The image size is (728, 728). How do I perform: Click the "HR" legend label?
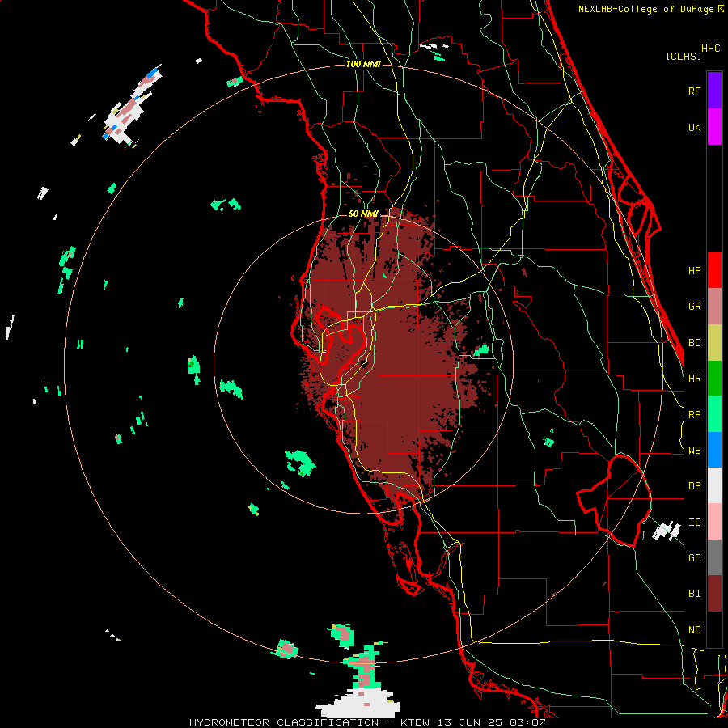tap(694, 379)
